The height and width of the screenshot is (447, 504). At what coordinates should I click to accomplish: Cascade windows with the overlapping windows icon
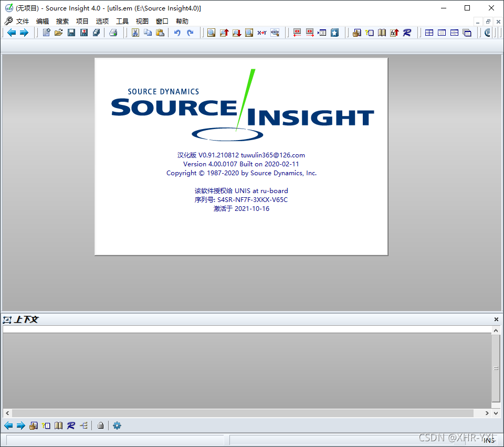(467, 33)
